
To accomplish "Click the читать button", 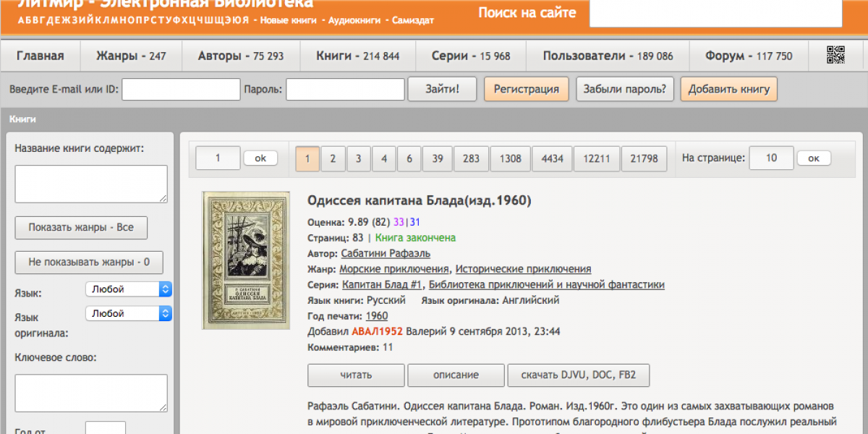I will click(x=356, y=375).
